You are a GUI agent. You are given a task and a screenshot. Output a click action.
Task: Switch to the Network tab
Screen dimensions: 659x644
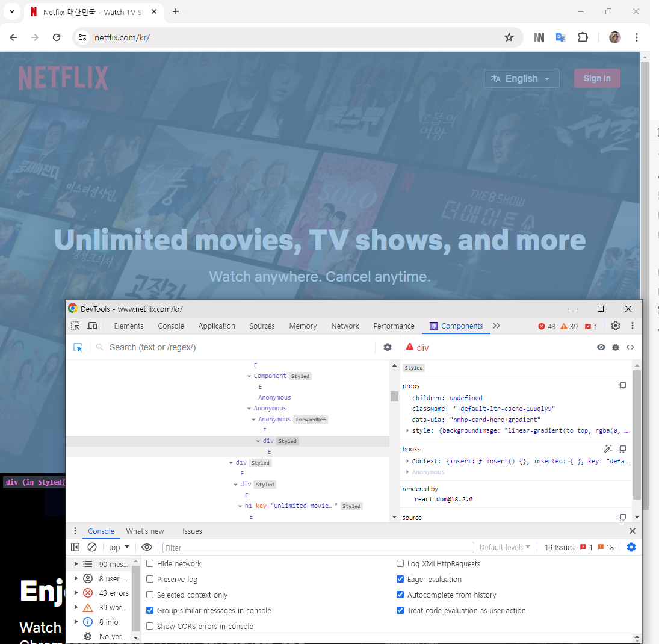[x=345, y=326]
